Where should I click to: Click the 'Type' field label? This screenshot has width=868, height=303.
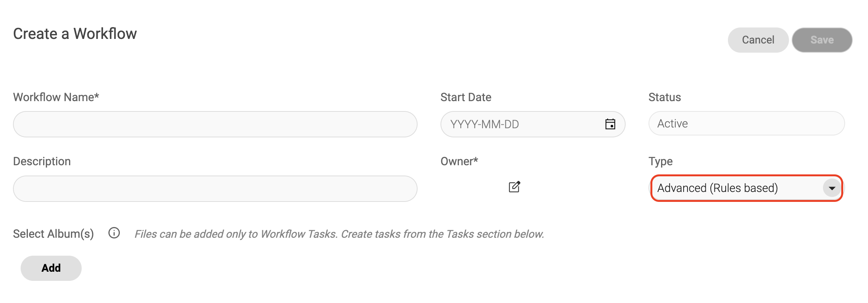(660, 161)
